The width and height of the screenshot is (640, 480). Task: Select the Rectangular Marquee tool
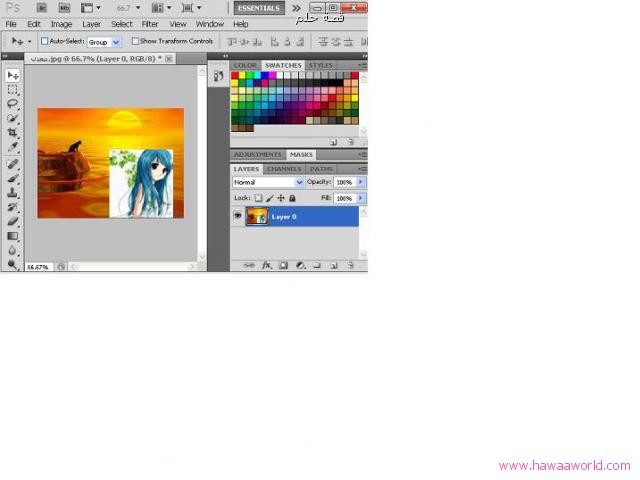coord(13,90)
